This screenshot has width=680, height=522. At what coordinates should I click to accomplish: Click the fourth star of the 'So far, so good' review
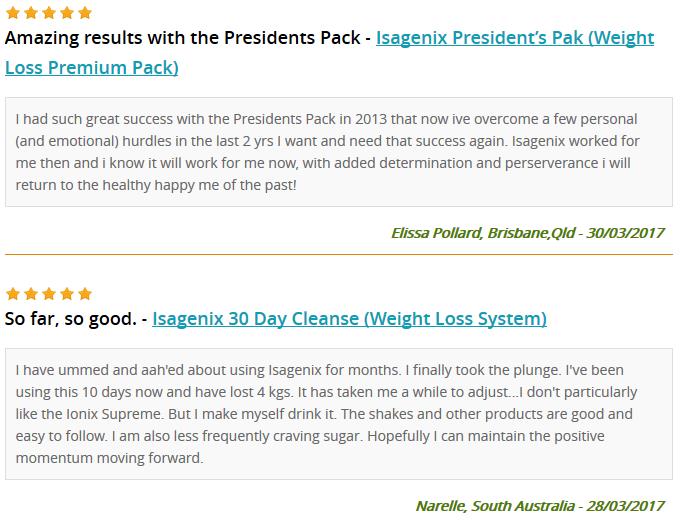tap(67, 294)
